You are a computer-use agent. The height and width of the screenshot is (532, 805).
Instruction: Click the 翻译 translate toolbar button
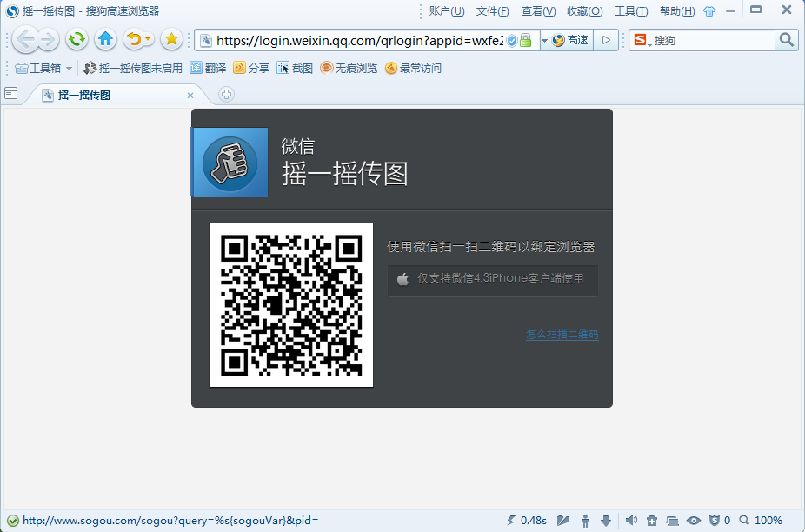point(208,69)
